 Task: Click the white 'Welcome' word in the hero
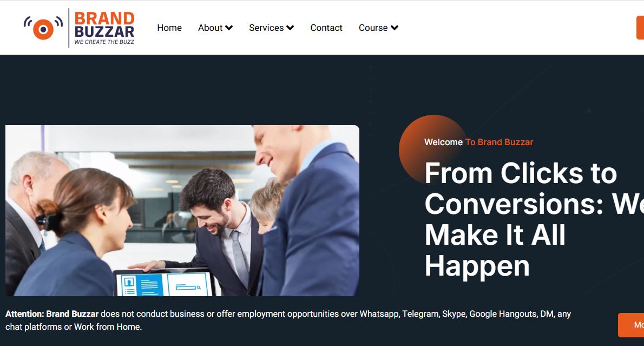pos(443,142)
